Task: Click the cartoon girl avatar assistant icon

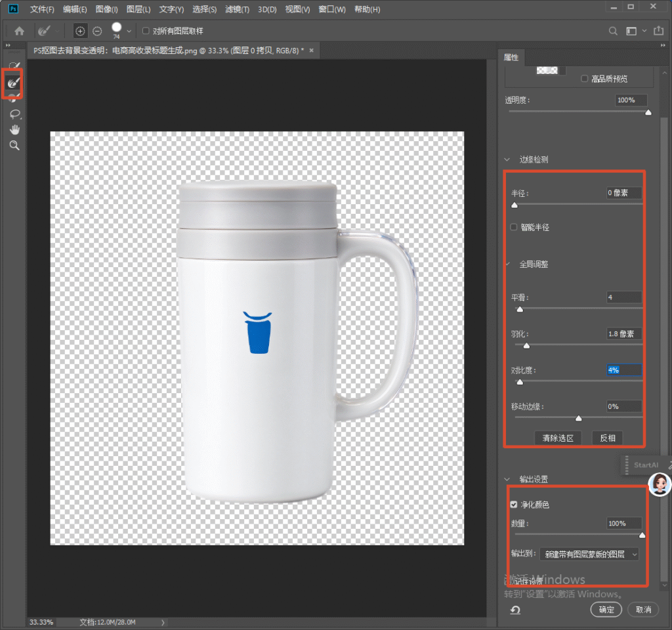Action: 660,484
